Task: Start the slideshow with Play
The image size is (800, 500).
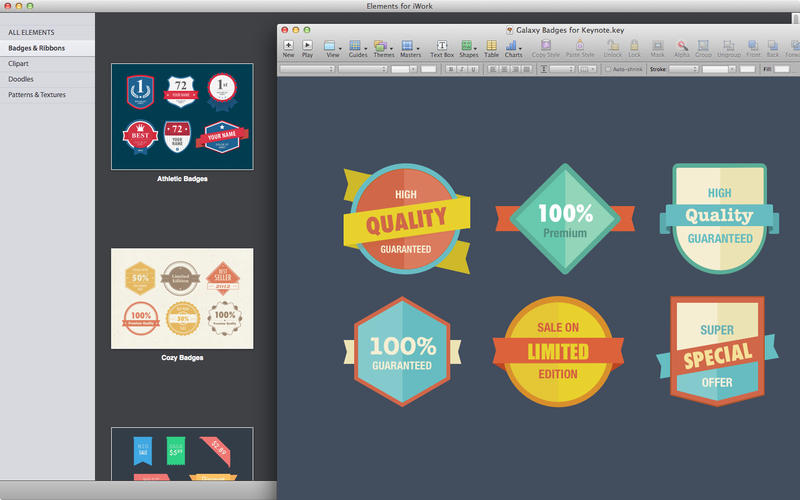Action: [x=307, y=45]
